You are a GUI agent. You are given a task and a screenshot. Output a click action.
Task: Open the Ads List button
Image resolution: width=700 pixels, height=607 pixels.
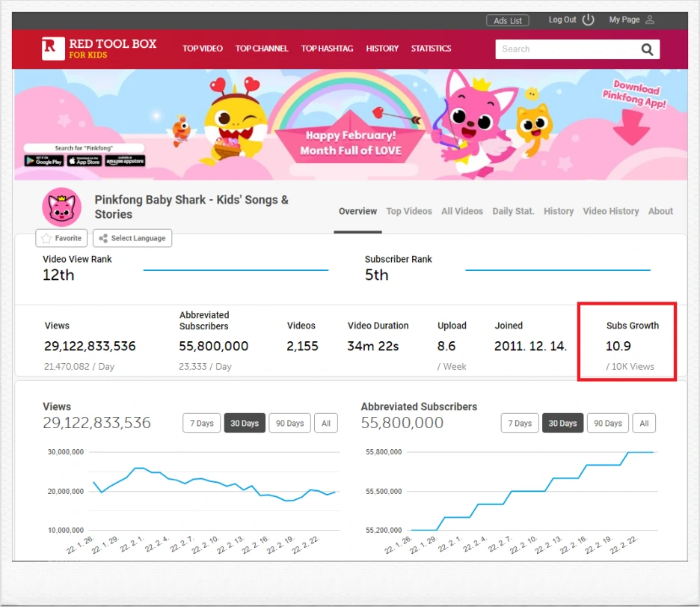tap(508, 20)
